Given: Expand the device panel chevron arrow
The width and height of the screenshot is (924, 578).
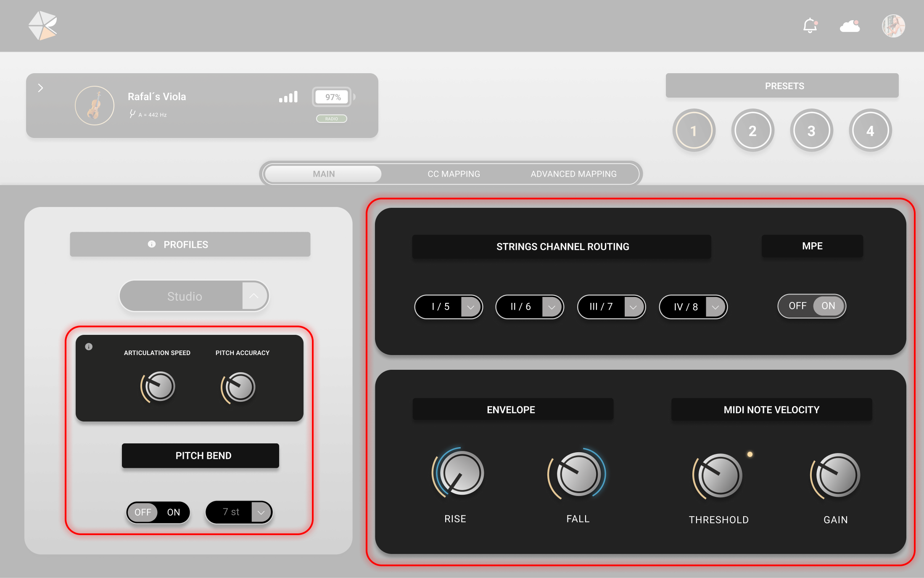Looking at the screenshot, I should [40, 88].
